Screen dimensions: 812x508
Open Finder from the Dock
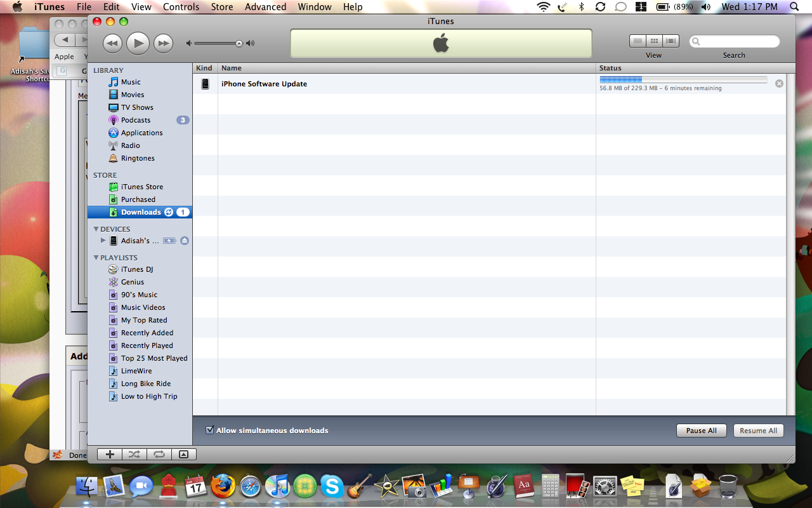pyautogui.click(x=87, y=486)
